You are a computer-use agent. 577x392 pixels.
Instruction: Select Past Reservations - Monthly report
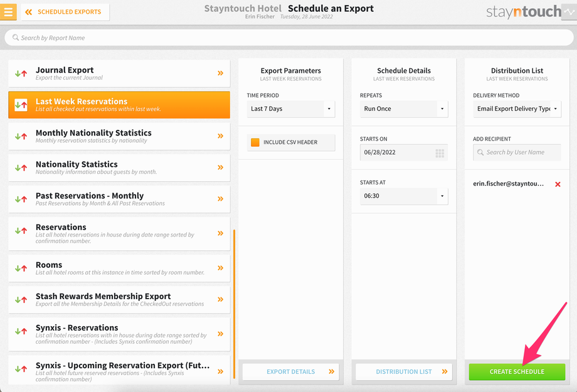point(119,199)
